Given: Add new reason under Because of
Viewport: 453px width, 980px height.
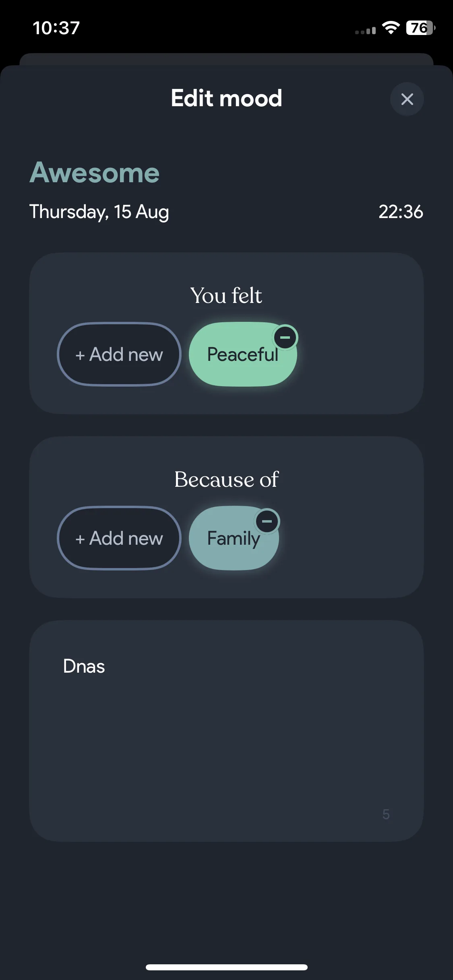Looking at the screenshot, I should tap(119, 538).
